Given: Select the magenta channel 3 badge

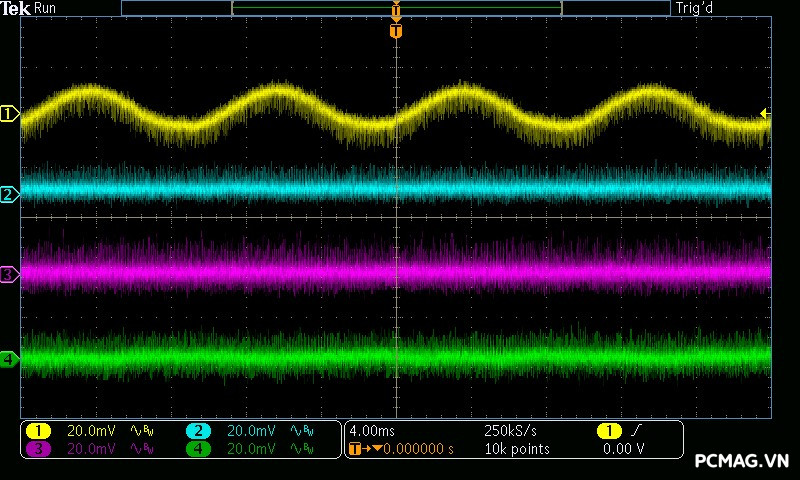Looking at the screenshot, I should click(38, 449).
